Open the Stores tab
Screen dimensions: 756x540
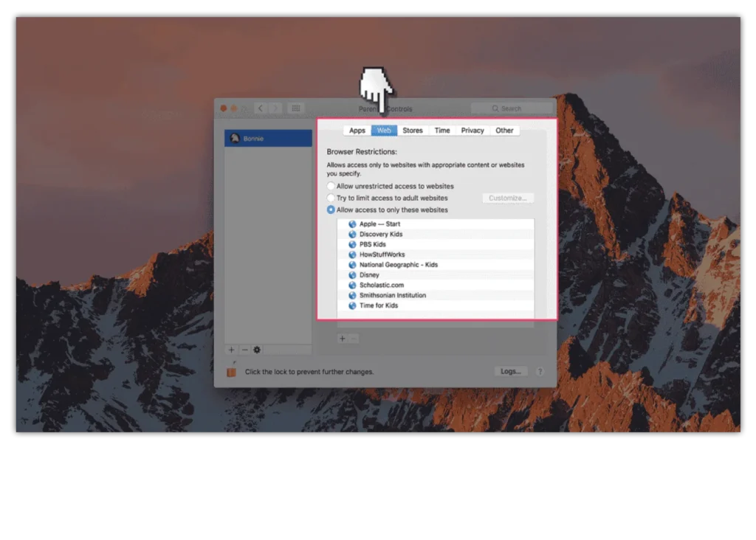pos(413,131)
